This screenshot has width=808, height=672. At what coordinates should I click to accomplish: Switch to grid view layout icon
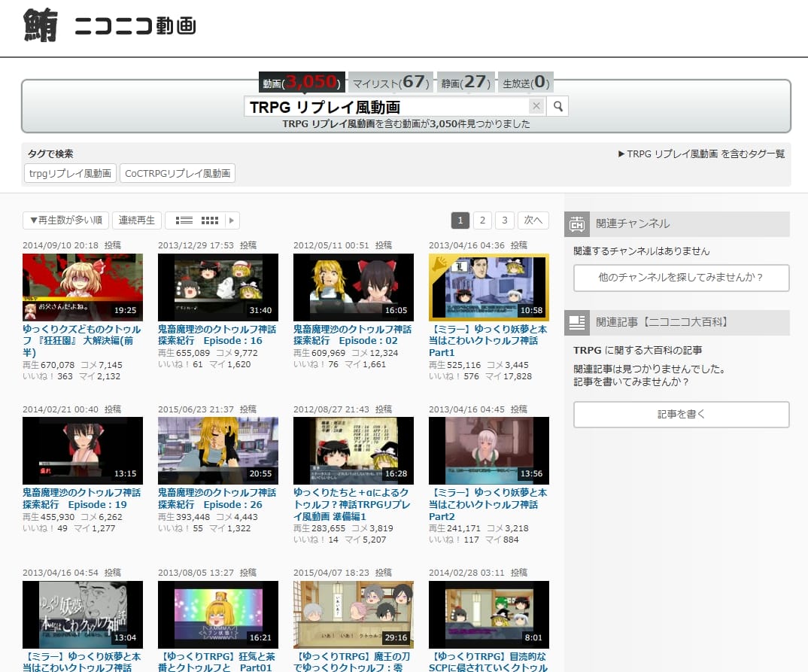pyautogui.click(x=210, y=220)
